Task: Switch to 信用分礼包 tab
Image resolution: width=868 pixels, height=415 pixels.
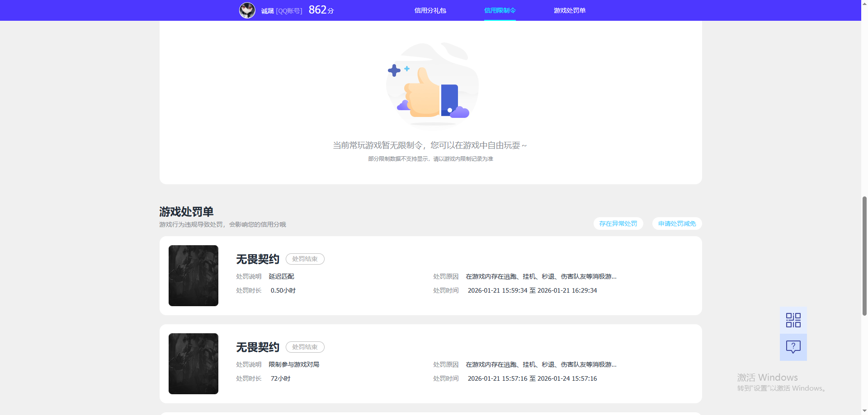Action: click(430, 10)
